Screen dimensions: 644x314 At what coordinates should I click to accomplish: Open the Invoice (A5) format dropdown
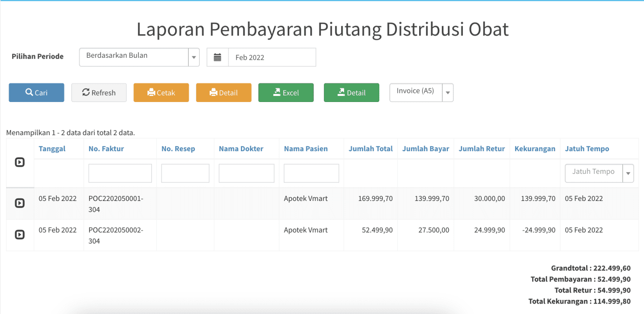[422, 92]
